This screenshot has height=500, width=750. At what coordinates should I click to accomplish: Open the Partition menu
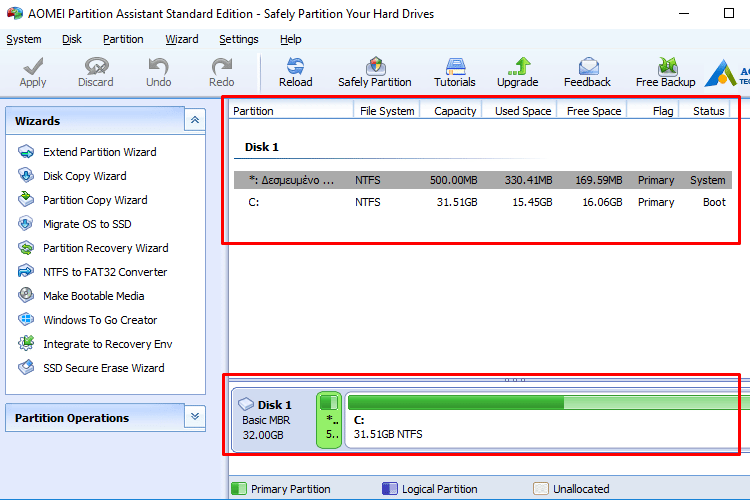point(123,39)
